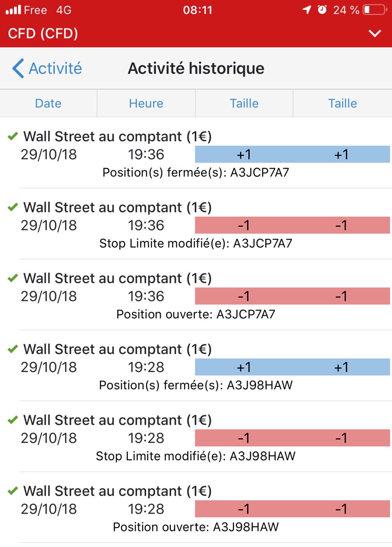Select the last Taille column header
392x547 pixels.
coord(342,103)
